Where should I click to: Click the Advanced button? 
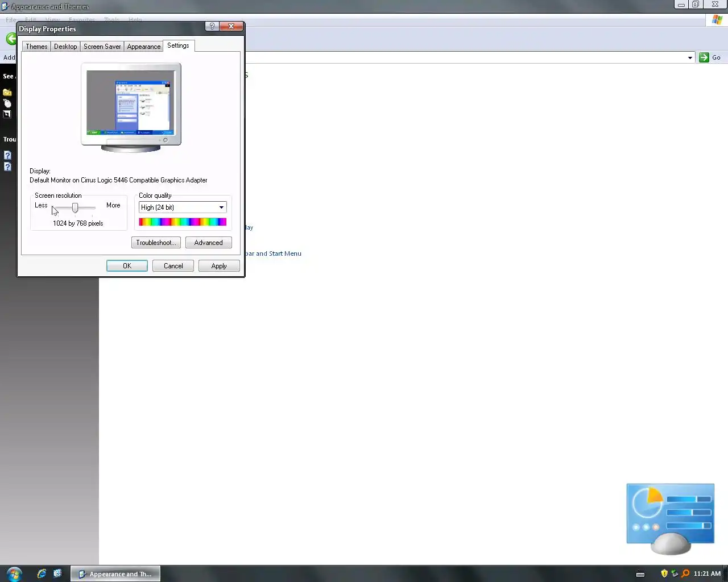pyautogui.click(x=209, y=243)
